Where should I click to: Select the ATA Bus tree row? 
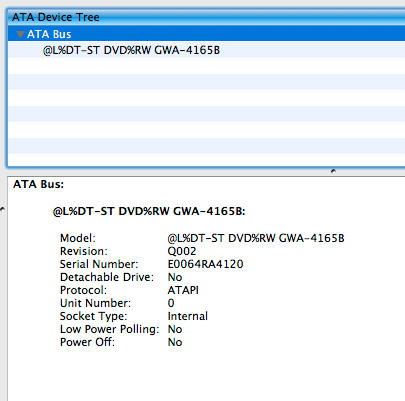pyautogui.click(x=206, y=34)
